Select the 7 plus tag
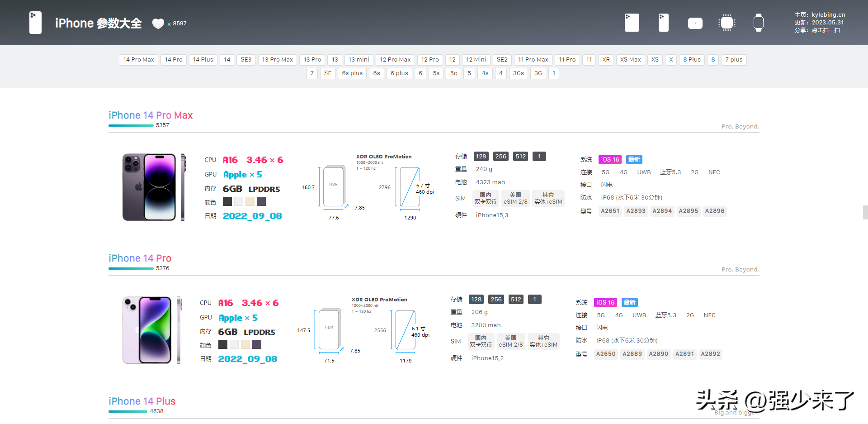Image resolution: width=868 pixels, height=424 pixels. point(734,60)
